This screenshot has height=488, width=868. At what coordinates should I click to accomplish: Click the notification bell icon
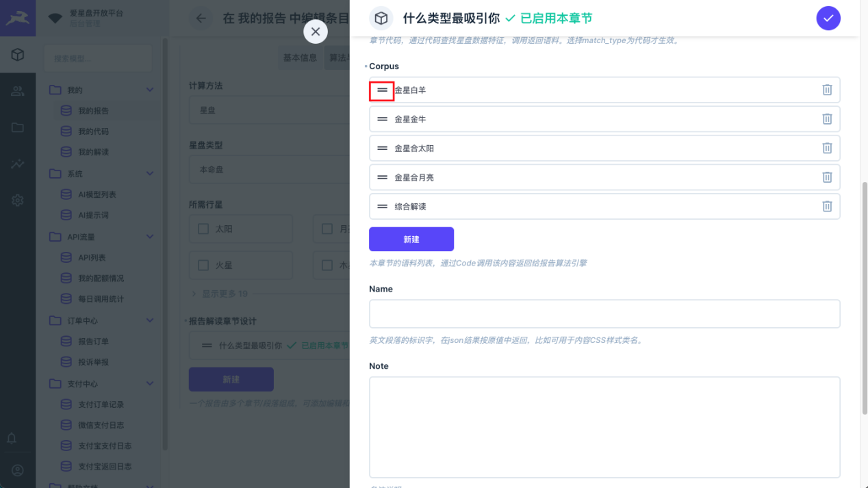[x=12, y=438]
